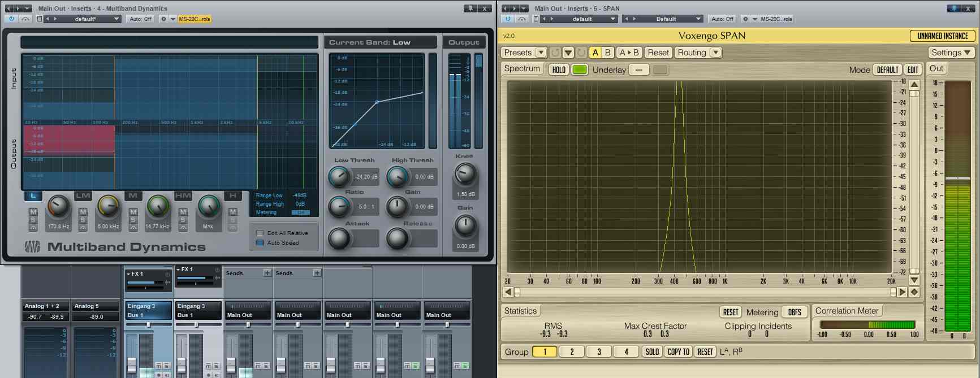Toggle green spectrum enable button in SPAN
980x378 pixels.
pos(580,69)
